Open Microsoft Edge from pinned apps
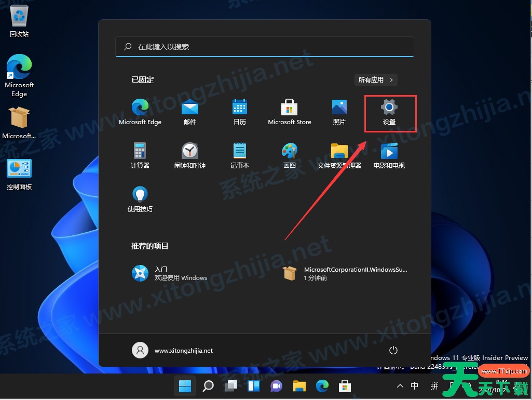This screenshot has height=400, width=532. [x=140, y=112]
